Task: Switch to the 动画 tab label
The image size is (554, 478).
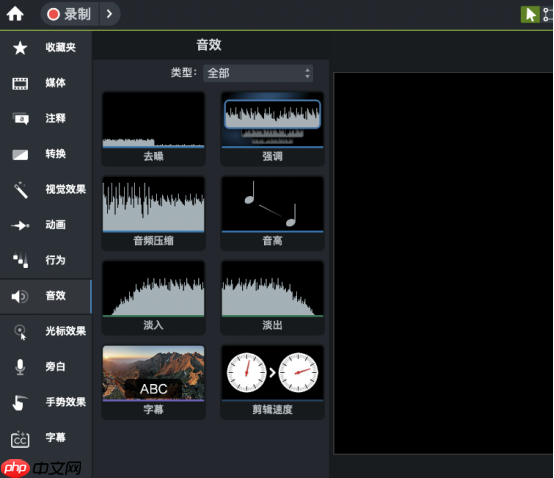Action: pos(55,225)
